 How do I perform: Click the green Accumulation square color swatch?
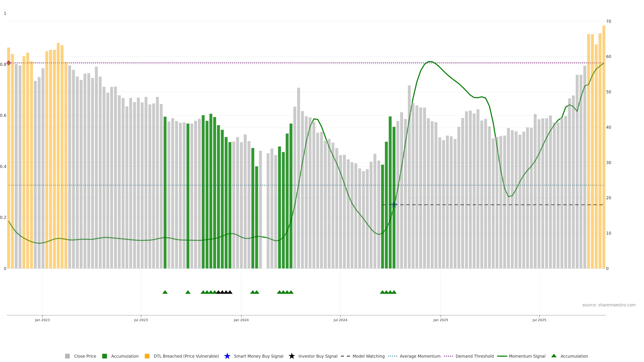click(104, 356)
